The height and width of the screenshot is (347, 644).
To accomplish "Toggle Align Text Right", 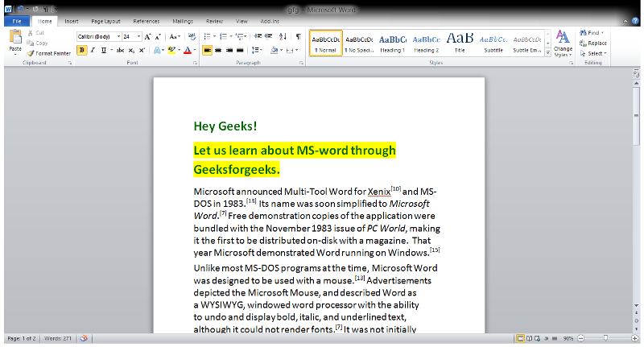I will click(229, 50).
